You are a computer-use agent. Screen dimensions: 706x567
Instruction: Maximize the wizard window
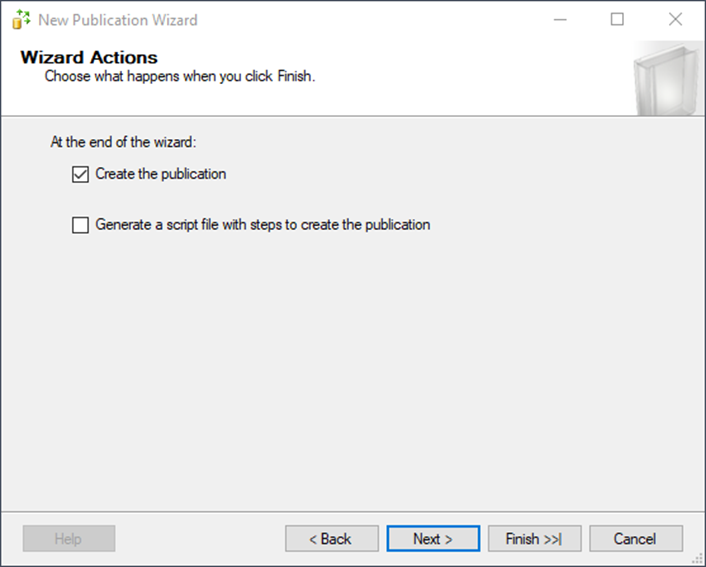617,20
